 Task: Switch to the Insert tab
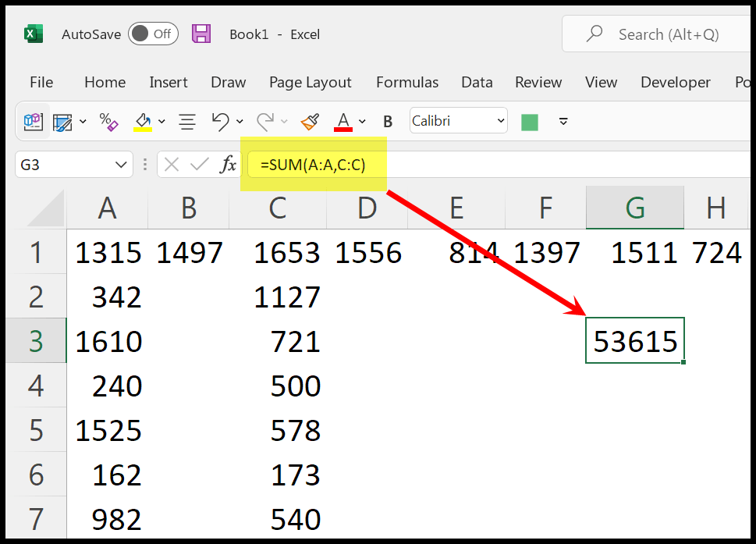[169, 82]
